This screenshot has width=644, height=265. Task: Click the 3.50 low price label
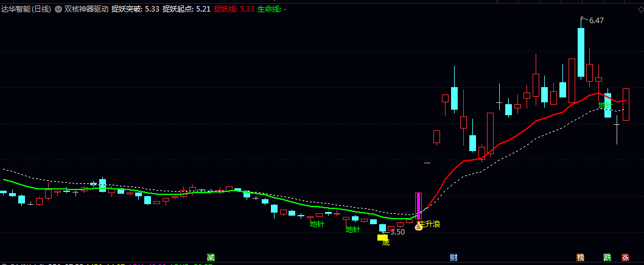pyautogui.click(x=397, y=231)
